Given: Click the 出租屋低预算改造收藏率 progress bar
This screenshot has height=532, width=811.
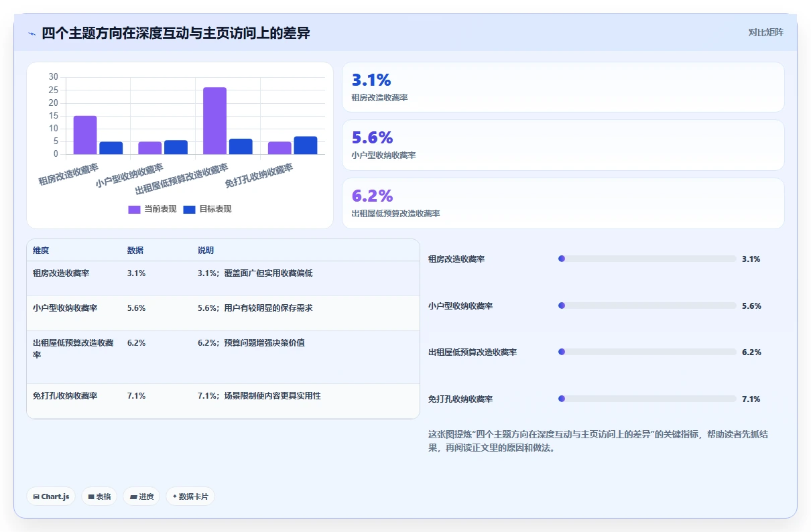Looking at the screenshot, I should (x=647, y=352).
